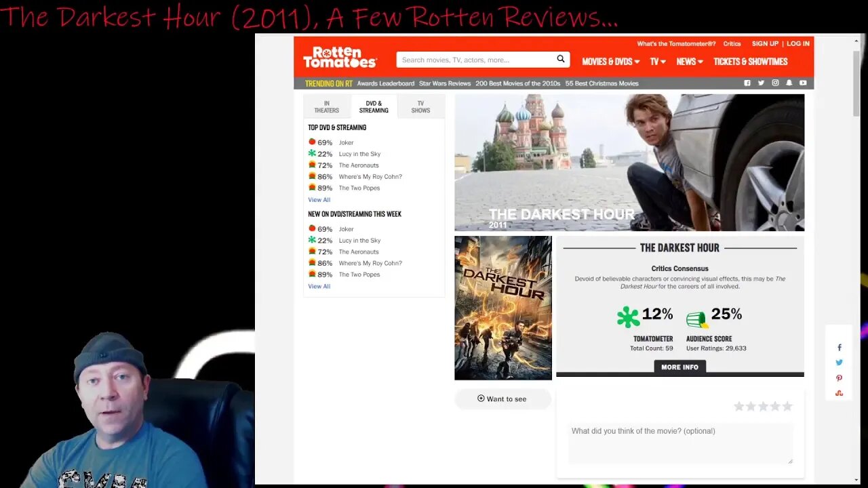This screenshot has width=868, height=488.
Task: Switch to the TV Shows tab
Action: click(x=420, y=107)
